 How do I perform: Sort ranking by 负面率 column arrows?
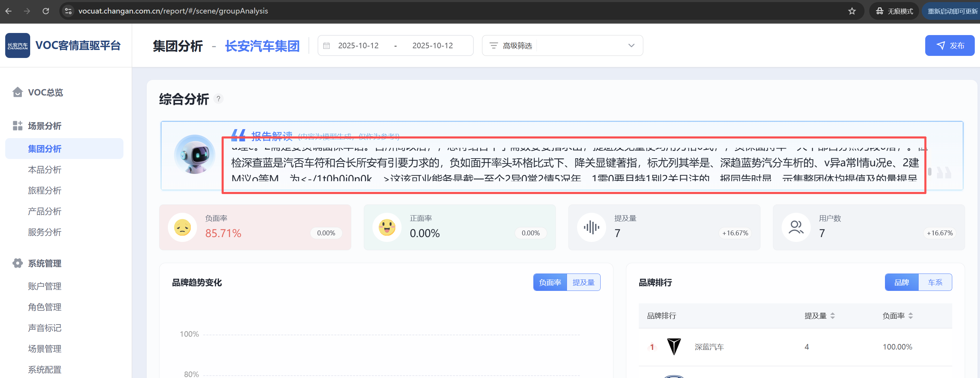coord(910,316)
